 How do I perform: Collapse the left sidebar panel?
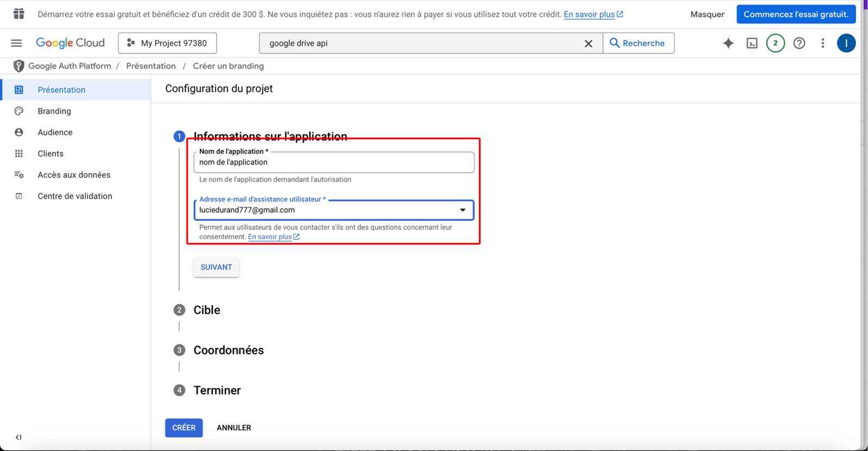pos(19,437)
